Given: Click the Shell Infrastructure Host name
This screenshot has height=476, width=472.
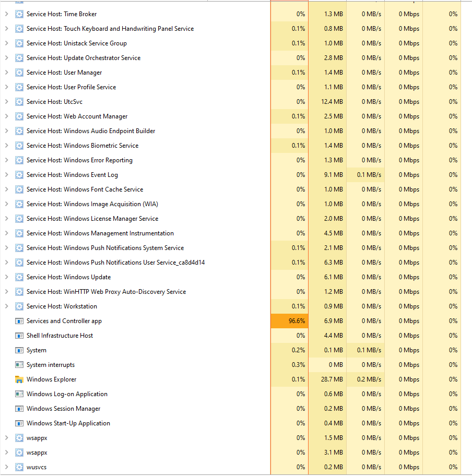Looking at the screenshot, I should pyautogui.click(x=60, y=336).
